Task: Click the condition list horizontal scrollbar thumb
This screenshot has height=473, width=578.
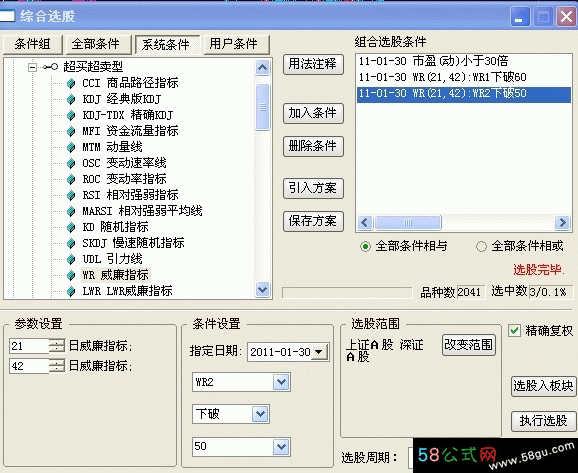Action: click(x=408, y=222)
